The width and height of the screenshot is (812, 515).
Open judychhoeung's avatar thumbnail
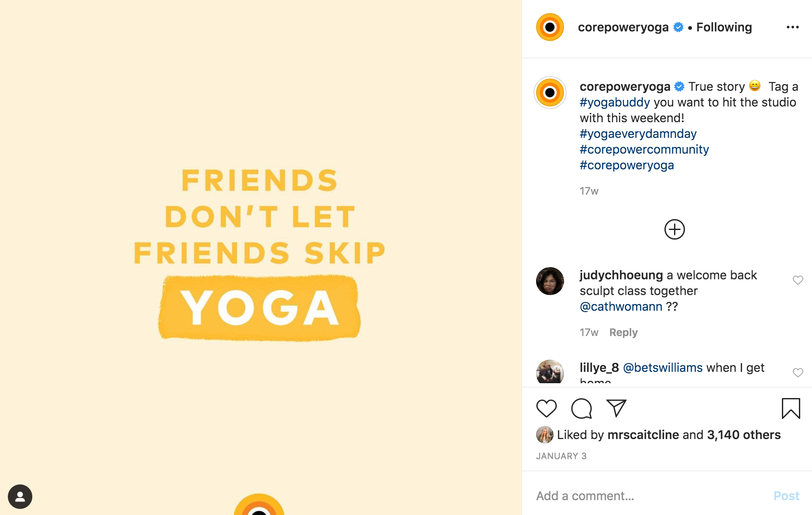point(550,281)
